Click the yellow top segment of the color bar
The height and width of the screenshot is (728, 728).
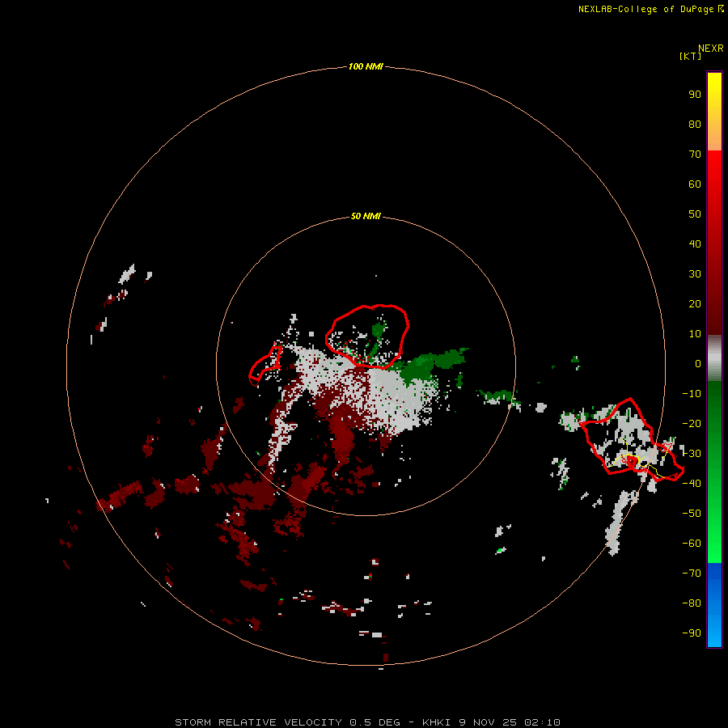[x=714, y=112]
